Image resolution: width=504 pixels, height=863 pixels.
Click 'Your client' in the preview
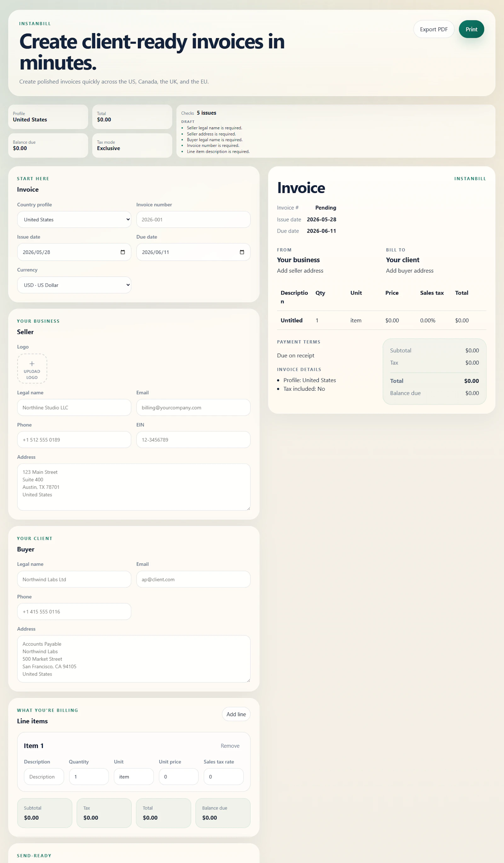pos(403,260)
